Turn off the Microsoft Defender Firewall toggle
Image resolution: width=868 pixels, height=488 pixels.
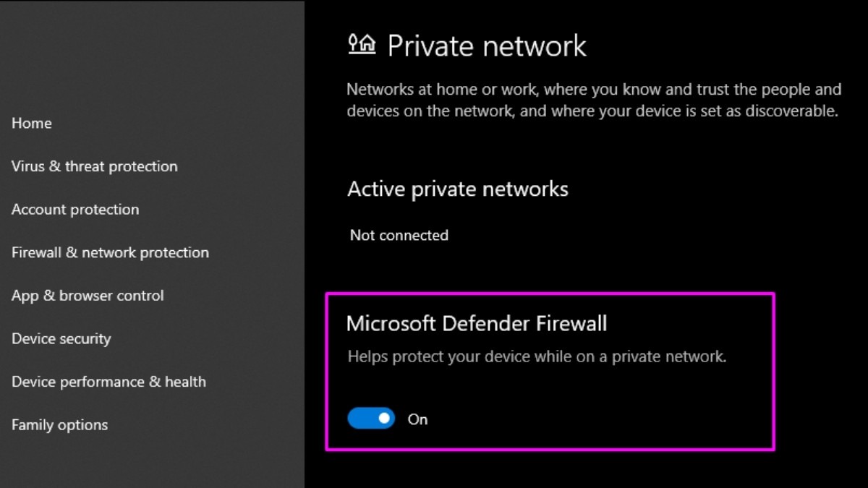point(371,419)
